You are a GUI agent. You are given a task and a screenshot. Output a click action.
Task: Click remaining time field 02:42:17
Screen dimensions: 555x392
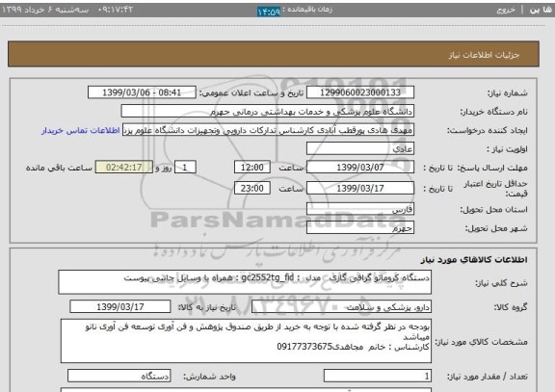pos(124,167)
